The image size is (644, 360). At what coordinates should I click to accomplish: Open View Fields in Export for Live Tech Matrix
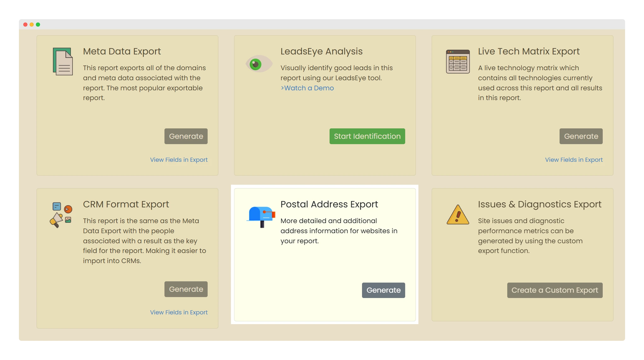click(574, 160)
